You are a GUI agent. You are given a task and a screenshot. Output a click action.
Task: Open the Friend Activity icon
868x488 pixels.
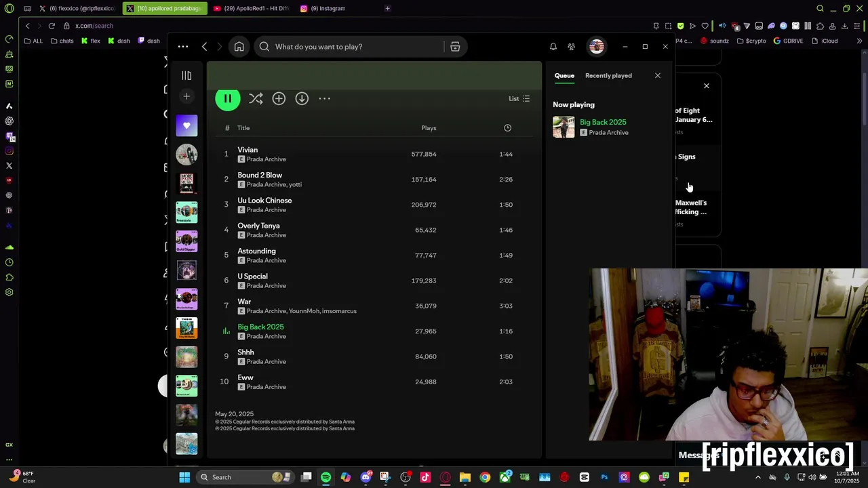572,47
